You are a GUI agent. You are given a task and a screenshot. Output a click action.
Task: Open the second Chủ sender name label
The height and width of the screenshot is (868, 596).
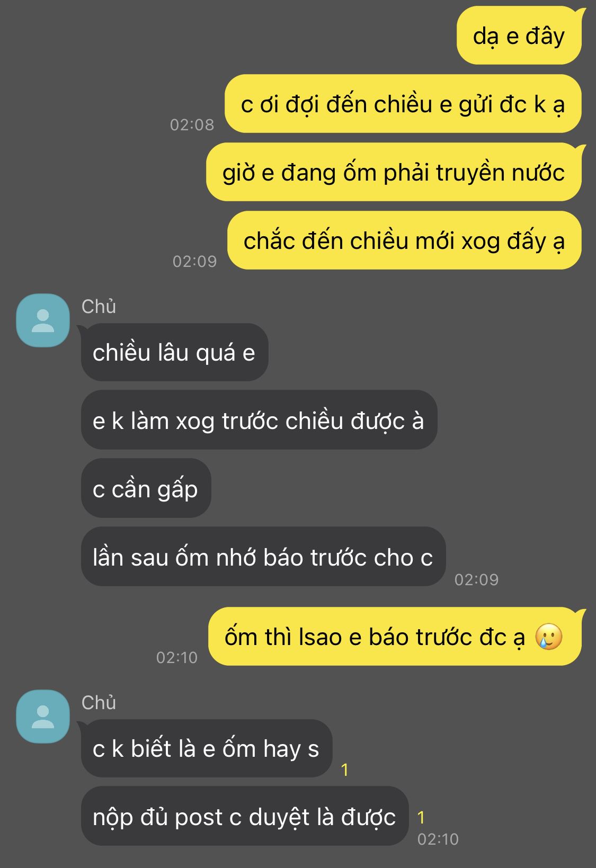click(99, 703)
